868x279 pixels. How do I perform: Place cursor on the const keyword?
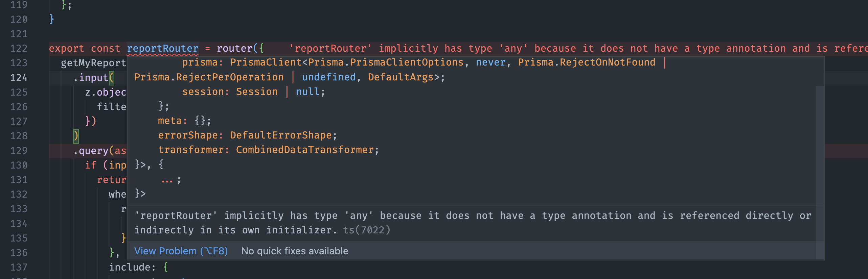click(x=105, y=49)
